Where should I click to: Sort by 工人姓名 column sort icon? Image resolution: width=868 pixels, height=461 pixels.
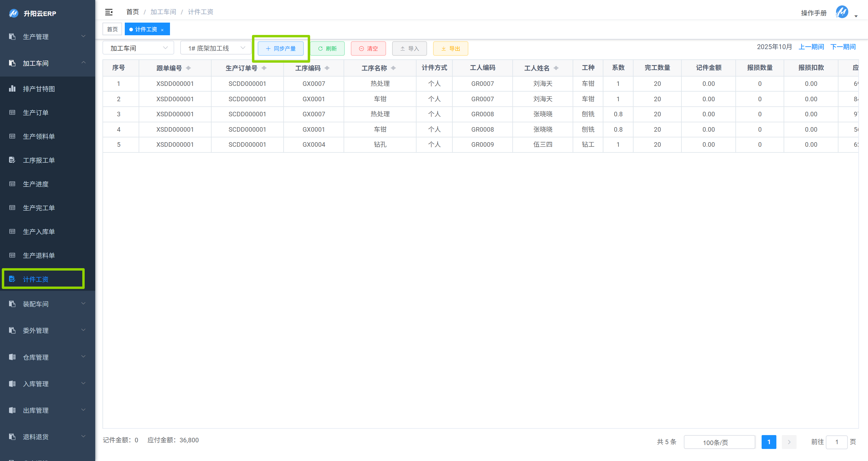pyautogui.click(x=556, y=68)
